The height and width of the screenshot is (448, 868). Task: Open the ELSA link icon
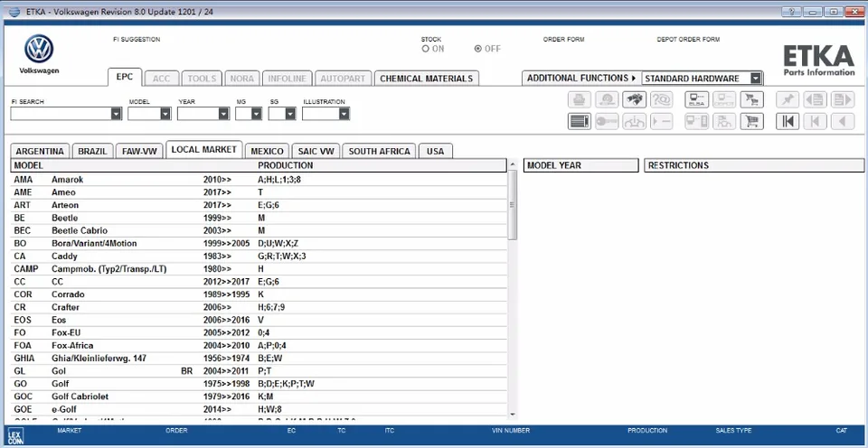(x=696, y=99)
